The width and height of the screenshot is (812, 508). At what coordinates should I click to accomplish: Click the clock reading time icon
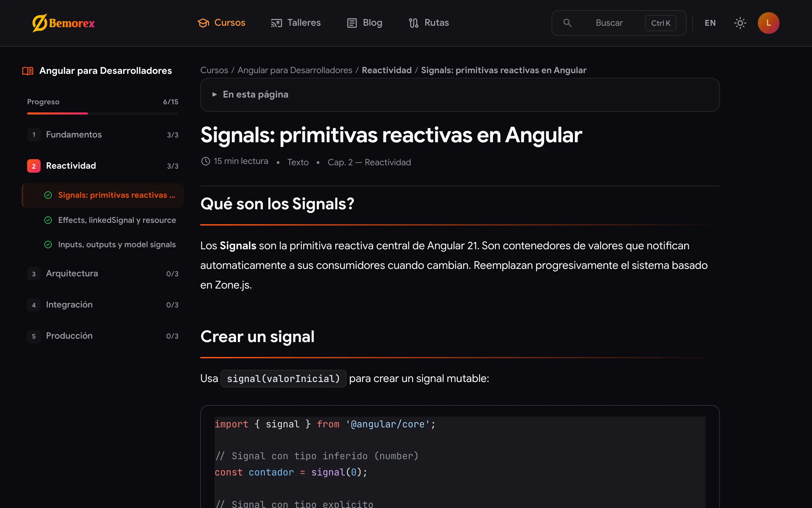click(206, 161)
